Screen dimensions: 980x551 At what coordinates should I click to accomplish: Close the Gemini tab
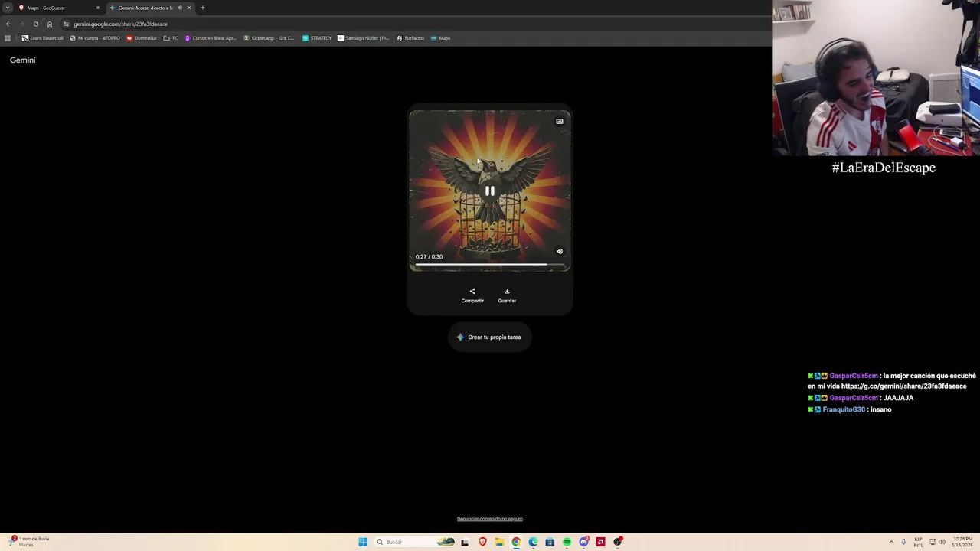188,8
